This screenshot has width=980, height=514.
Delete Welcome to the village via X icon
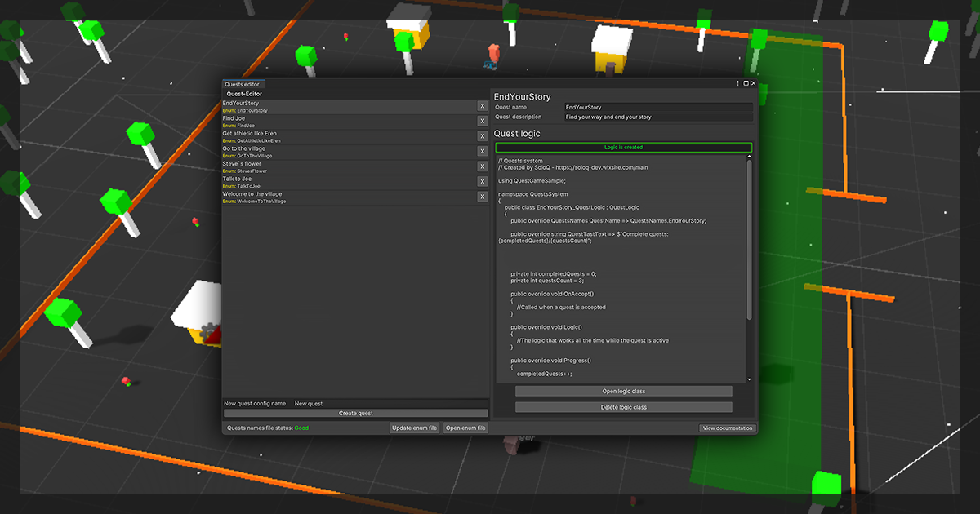(482, 196)
